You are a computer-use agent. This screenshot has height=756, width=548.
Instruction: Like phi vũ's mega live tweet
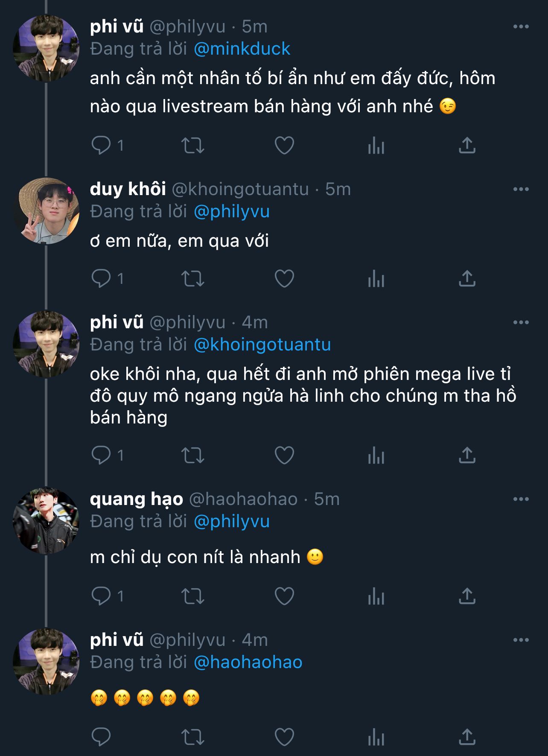tap(284, 455)
